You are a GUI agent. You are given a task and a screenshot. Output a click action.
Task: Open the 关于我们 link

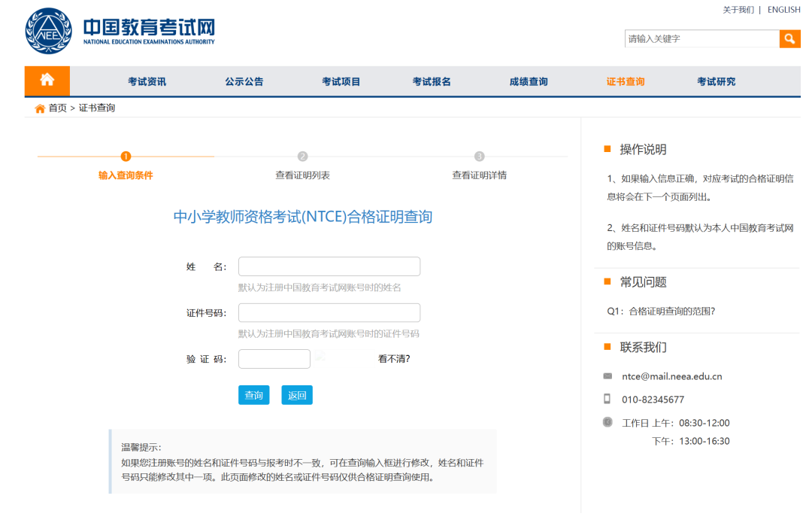tap(738, 9)
